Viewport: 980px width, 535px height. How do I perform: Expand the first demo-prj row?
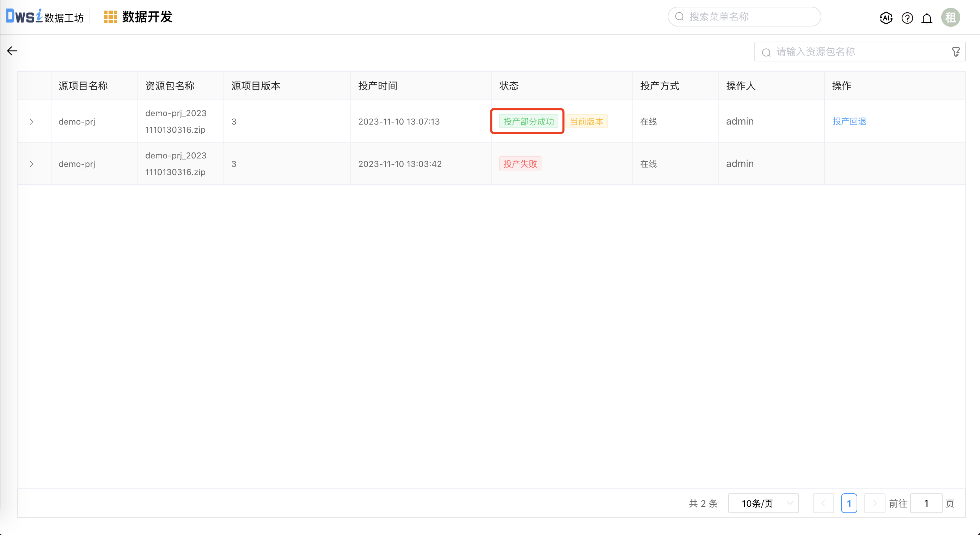32,122
